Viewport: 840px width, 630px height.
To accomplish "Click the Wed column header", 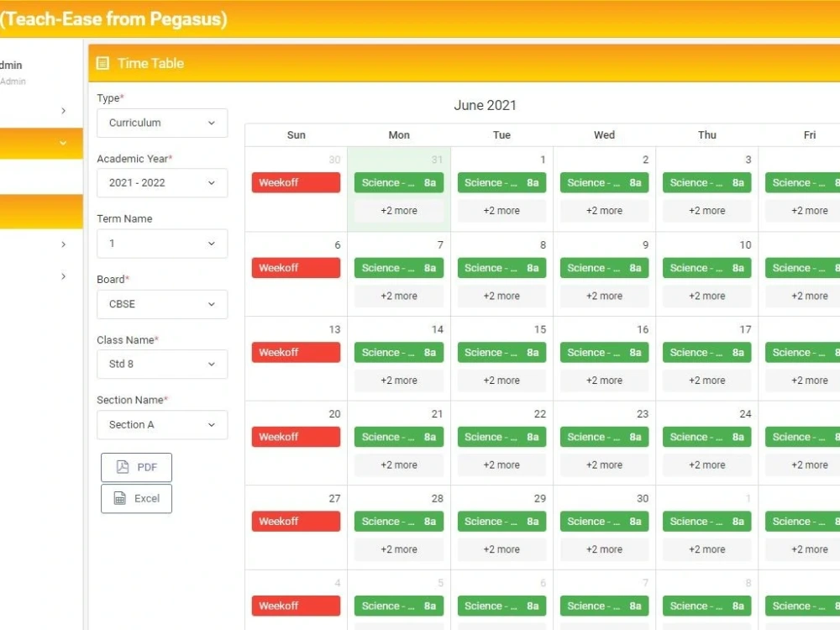I will pos(604,135).
